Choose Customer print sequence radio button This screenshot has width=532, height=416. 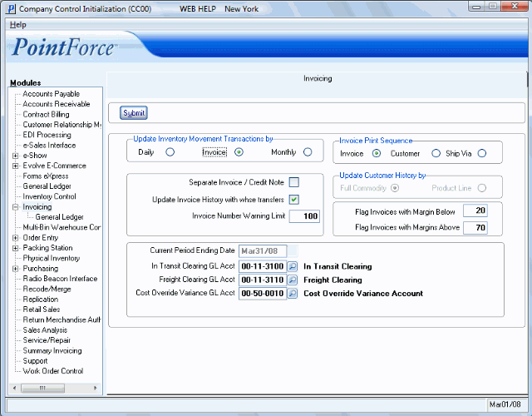pyautogui.click(x=436, y=153)
